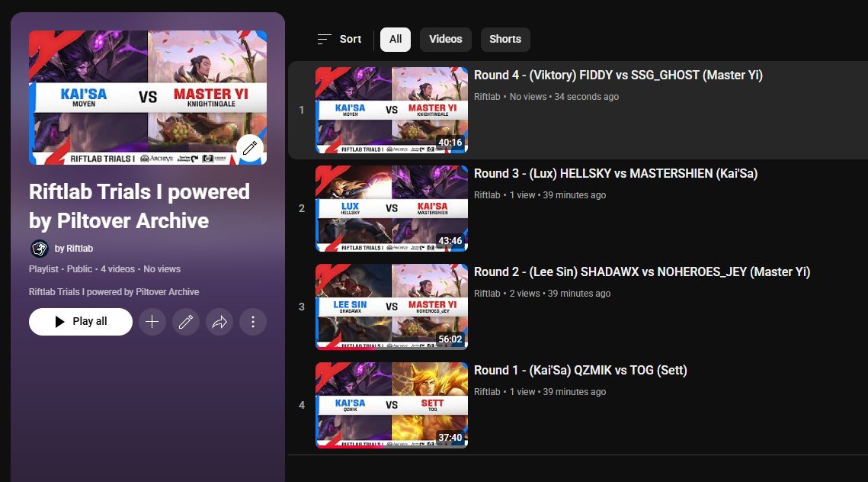Screen dimensions: 868x482
Task: Click the Lux vs Kai'Sa thumbnail
Action: coord(392,208)
